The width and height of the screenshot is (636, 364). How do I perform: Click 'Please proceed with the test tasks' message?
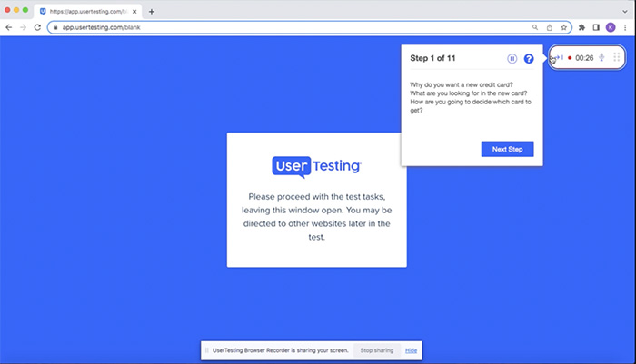click(317, 216)
